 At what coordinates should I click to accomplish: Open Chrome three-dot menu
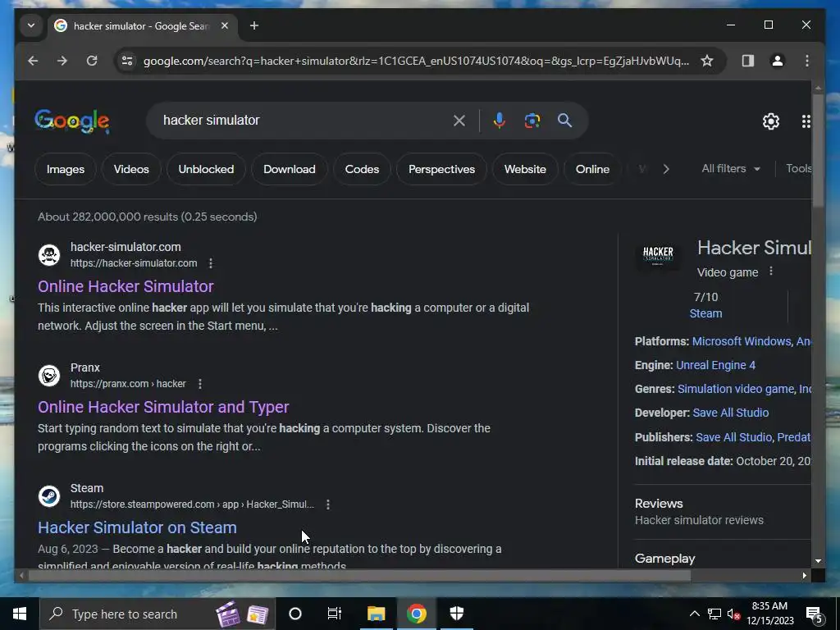807,61
